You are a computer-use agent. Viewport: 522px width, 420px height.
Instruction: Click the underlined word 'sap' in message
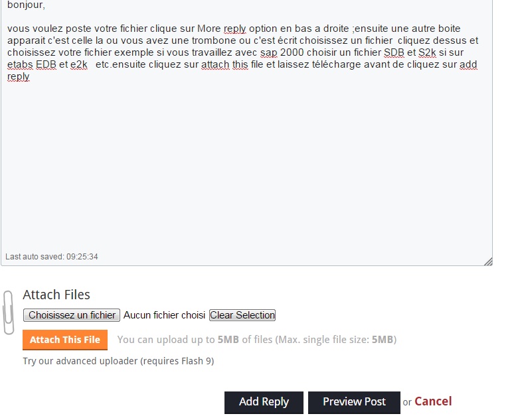[269, 52]
